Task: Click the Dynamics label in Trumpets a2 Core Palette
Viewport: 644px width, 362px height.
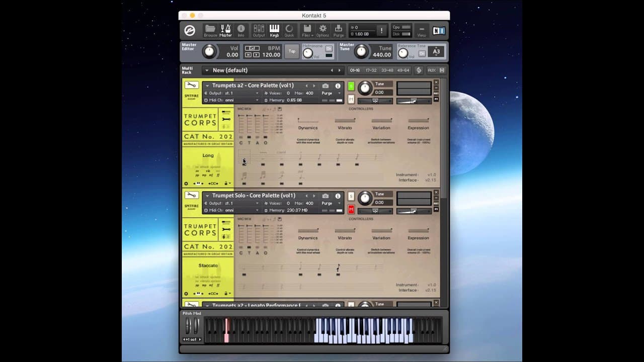Action: tap(308, 128)
